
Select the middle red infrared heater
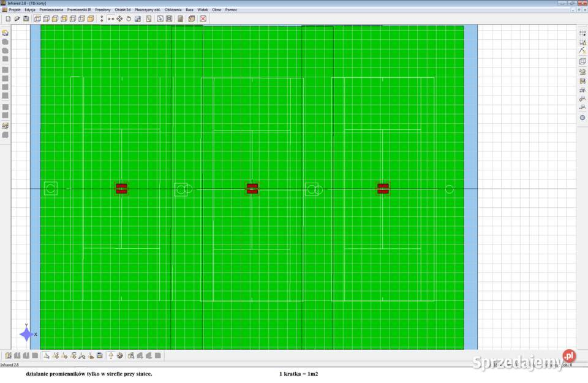tap(252, 188)
